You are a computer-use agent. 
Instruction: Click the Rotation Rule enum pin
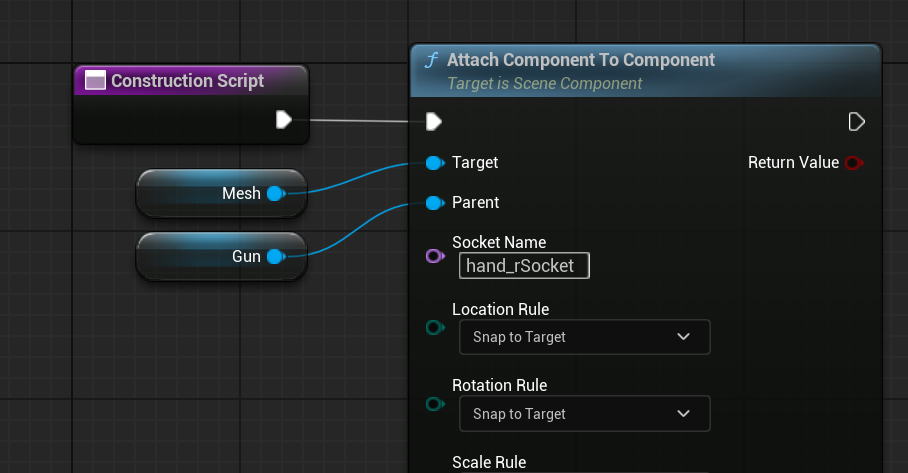click(435, 404)
